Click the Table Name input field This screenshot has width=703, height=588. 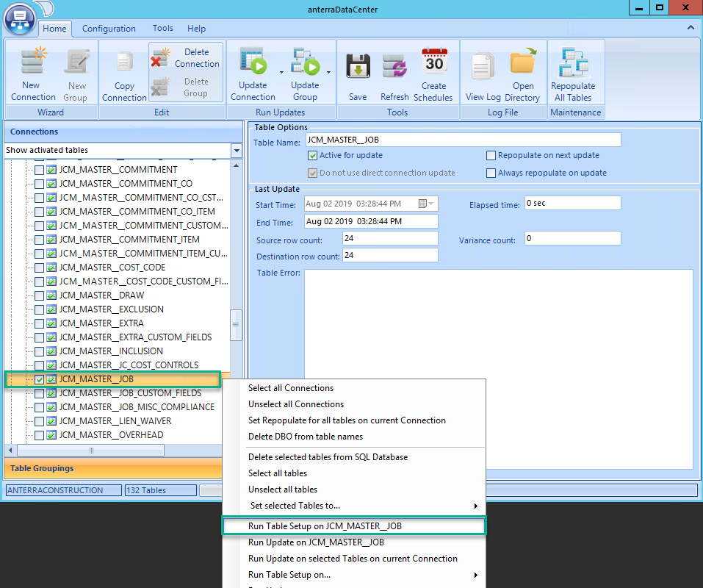tap(463, 140)
